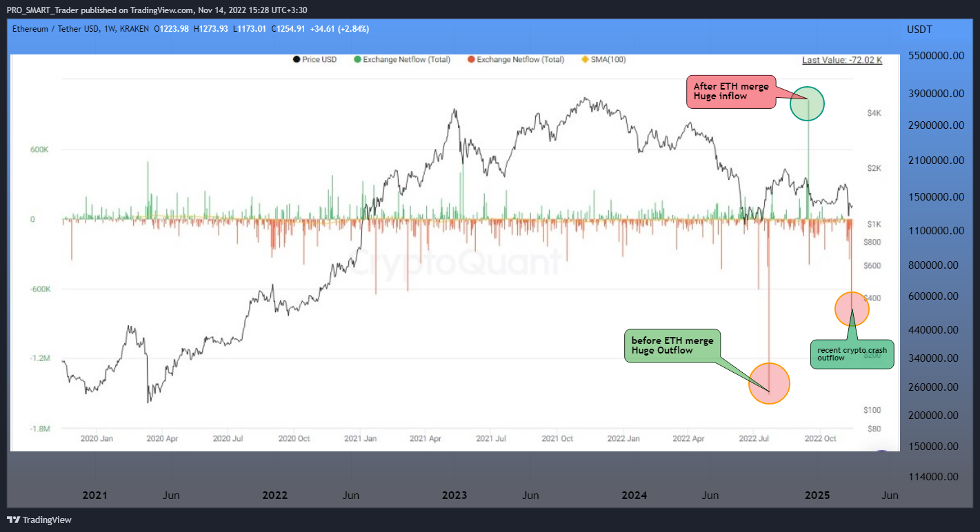Image resolution: width=980 pixels, height=532 pixels.
Task: Click the -600K netflow axis label
Action: (40, 289)
